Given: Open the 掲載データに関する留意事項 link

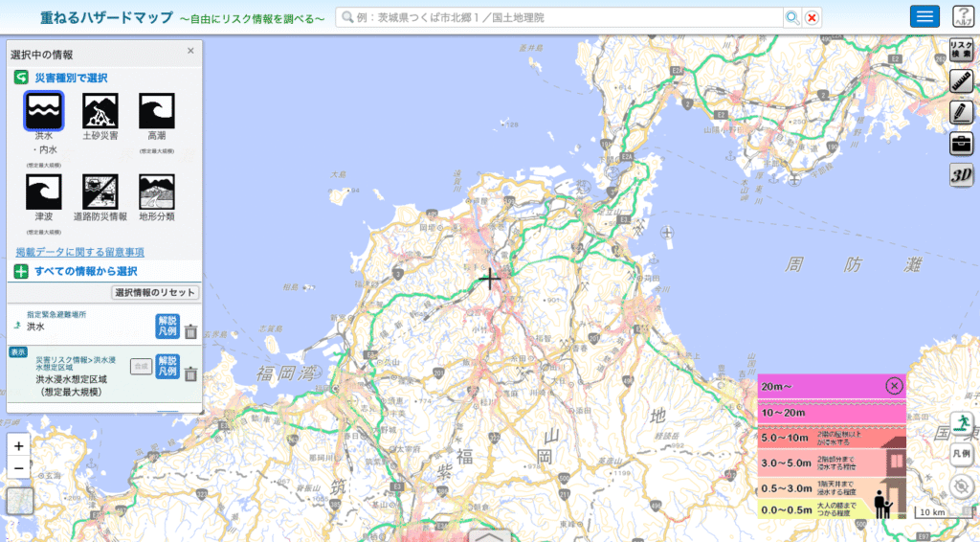Looking at the screenshot, I should coord(79,252).
